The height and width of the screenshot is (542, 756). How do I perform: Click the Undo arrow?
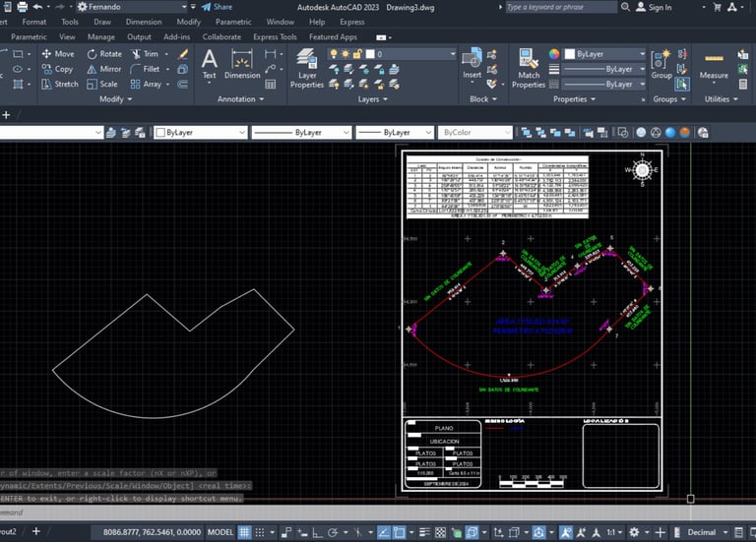click(37, 7)
